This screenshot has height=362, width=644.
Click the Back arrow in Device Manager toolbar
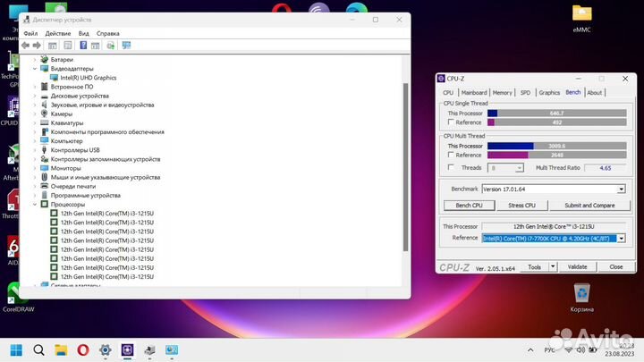tap(26, 45)
